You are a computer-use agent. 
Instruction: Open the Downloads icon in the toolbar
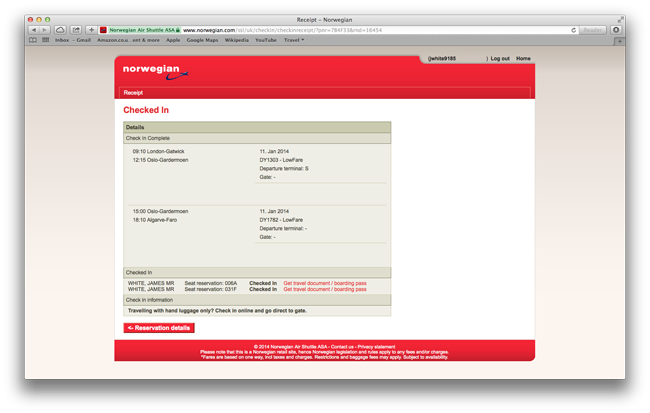(x=616, y=30)
